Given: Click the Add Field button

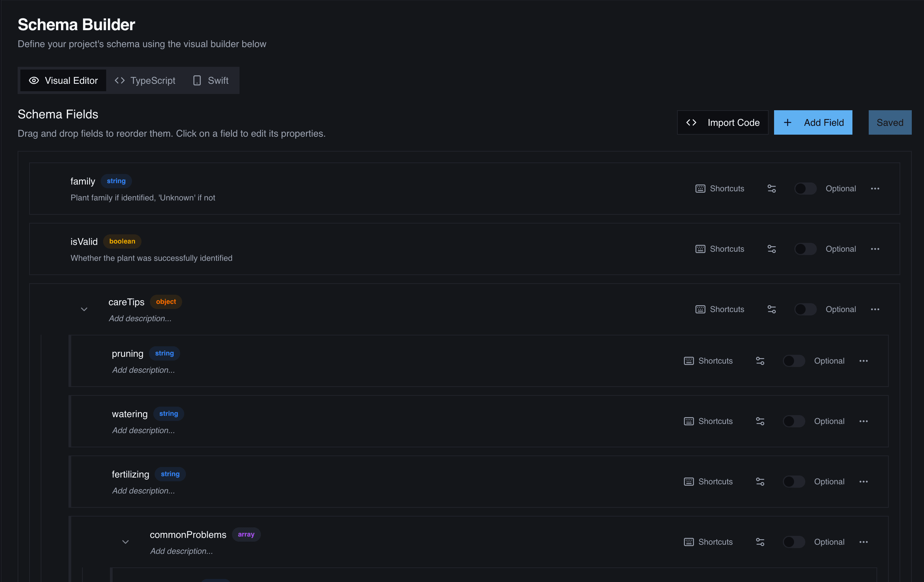Looking at the screenshot, I should pyautogui.click(x=813, y=122).
